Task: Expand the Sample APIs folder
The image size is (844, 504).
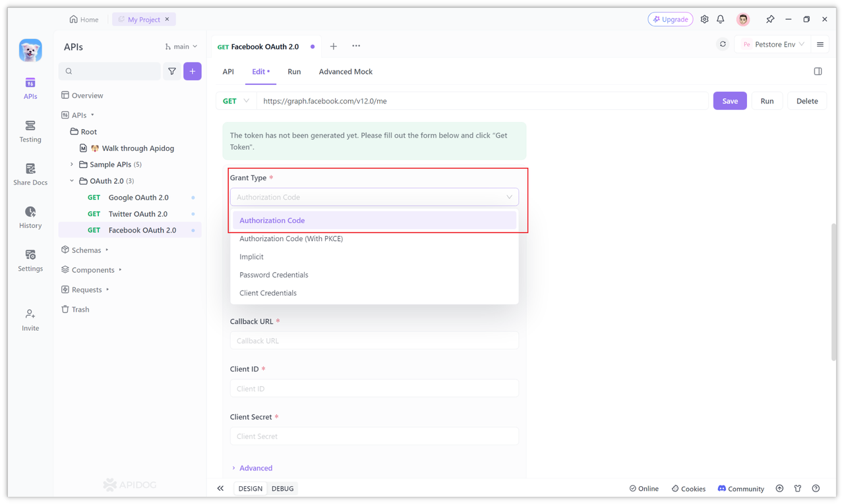Action: (72, 164)
